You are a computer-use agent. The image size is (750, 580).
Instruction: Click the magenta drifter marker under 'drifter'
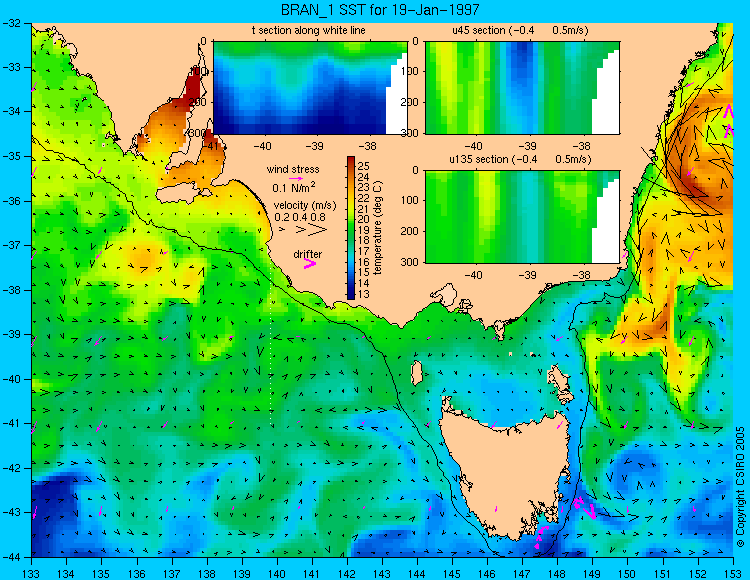pos(310,263)
